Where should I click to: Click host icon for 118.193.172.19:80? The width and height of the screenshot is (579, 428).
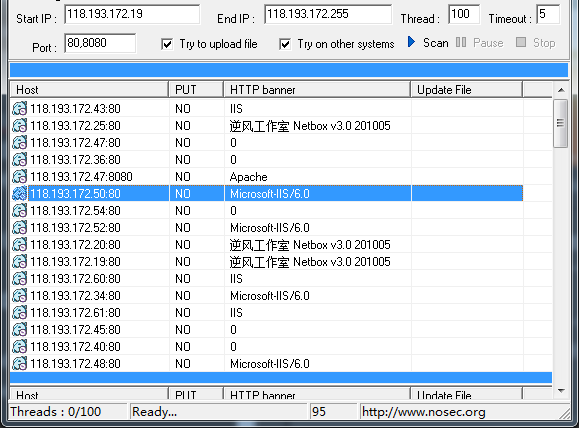(x=20, y=261)
